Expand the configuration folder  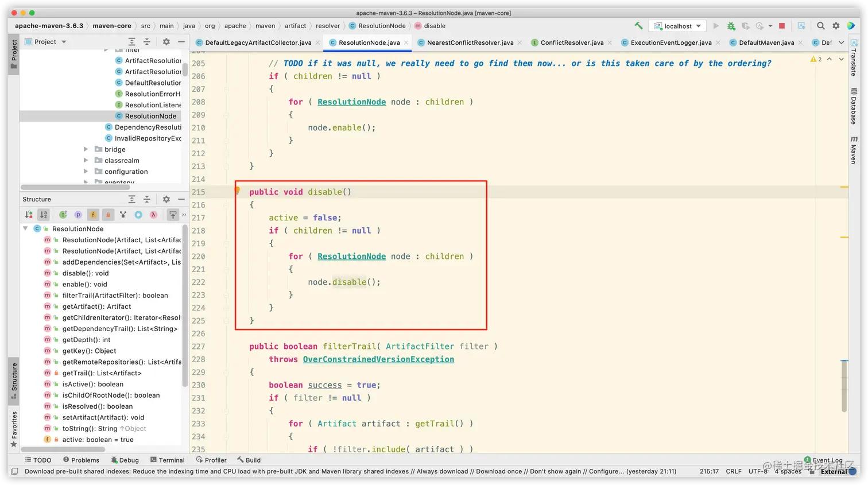(x=86, y=172)
